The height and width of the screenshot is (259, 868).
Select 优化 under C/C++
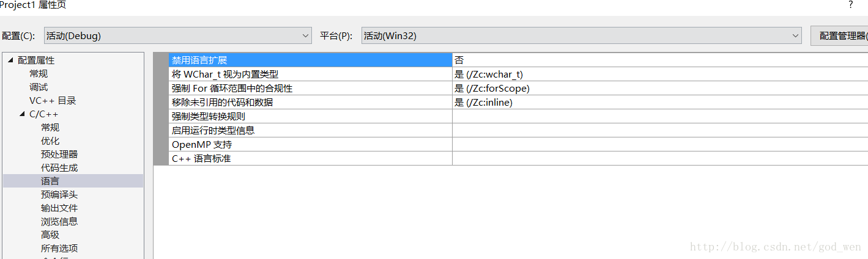(x=50, y=141)
